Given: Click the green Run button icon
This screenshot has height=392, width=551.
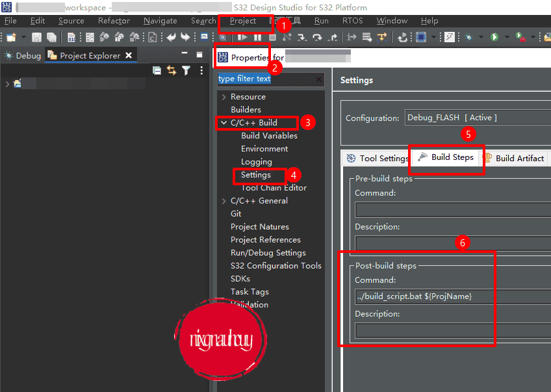Looking at the screenshot, I should [494, 38].
